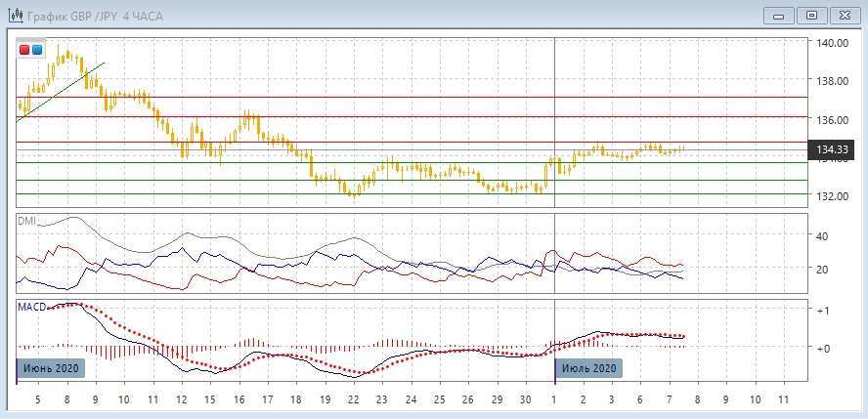The image size is (868, 419).
Task: Minimize the GBP/JPY chart window
Action: point(779,15)
